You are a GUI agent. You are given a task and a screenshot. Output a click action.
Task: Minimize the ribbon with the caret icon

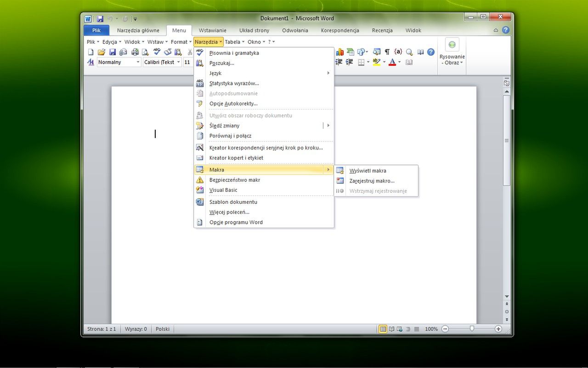(496, 30)
